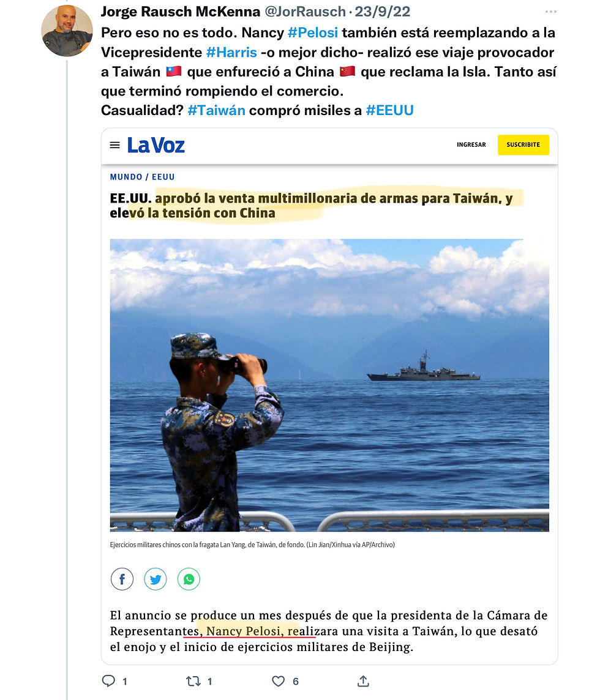Retweet using the retweet arrows icon
This screenshot has width=600, height=700.
[193, 681]
